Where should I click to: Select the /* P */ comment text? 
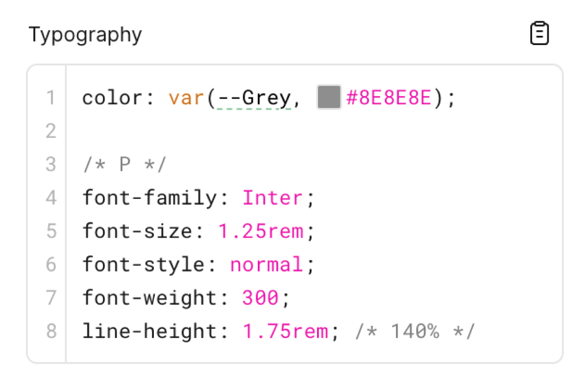[124, 165]
